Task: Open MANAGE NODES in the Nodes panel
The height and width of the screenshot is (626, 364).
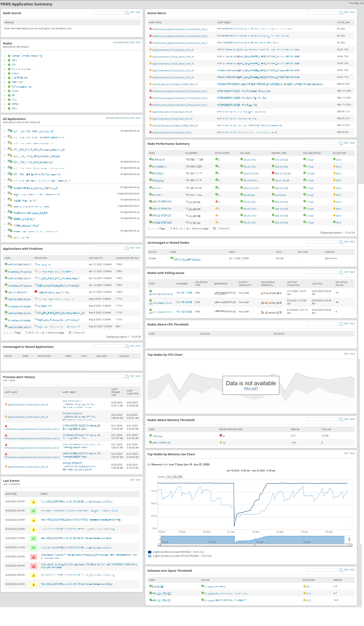Action: [121, 43]
